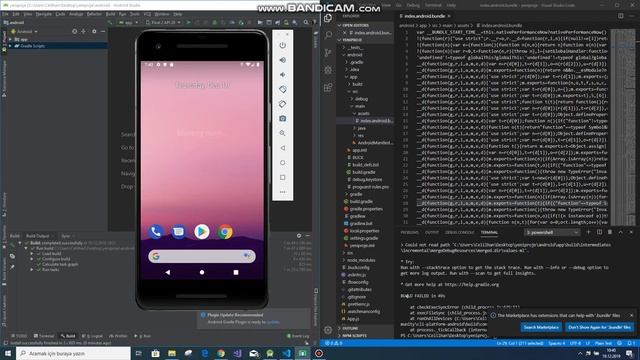Screen dimensions: 640x360
Task: Open Android Studio File menu
Action: [x=5, y=14]
